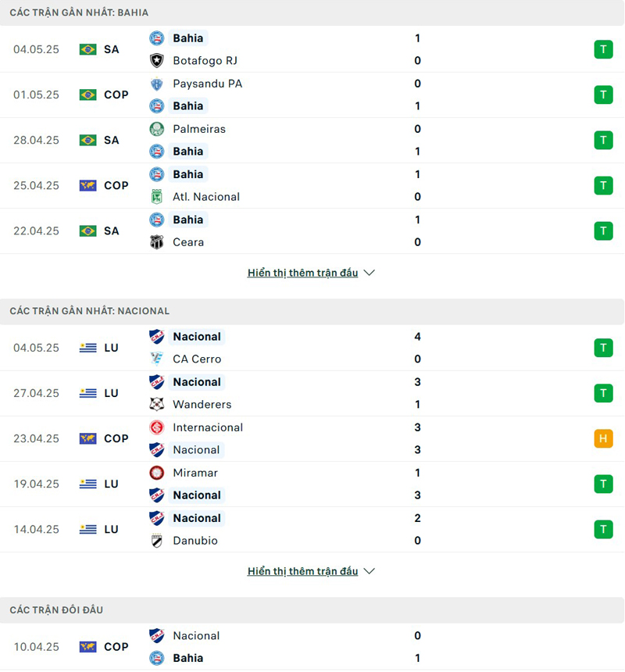Expand more matches under the Bahia section
This screenshot has width=625, height=672.
coord(303,273)
